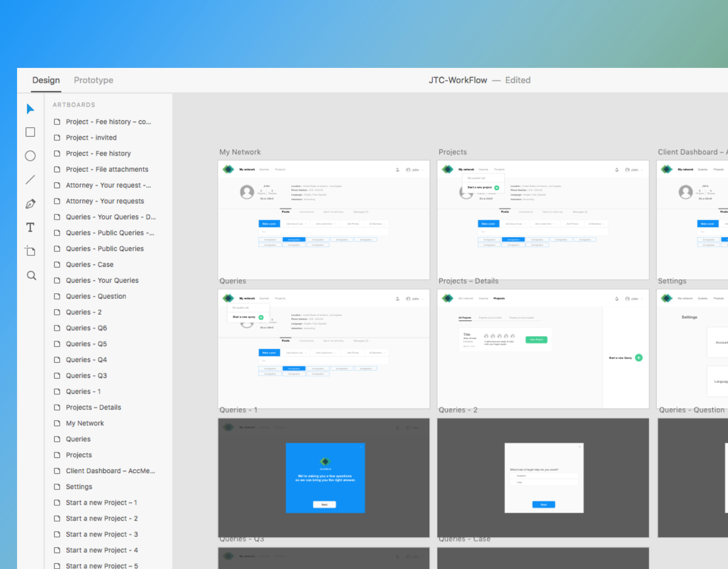
Task: Click green plus beside 'Start a new Query'
Action: click(x=639, y=358)
